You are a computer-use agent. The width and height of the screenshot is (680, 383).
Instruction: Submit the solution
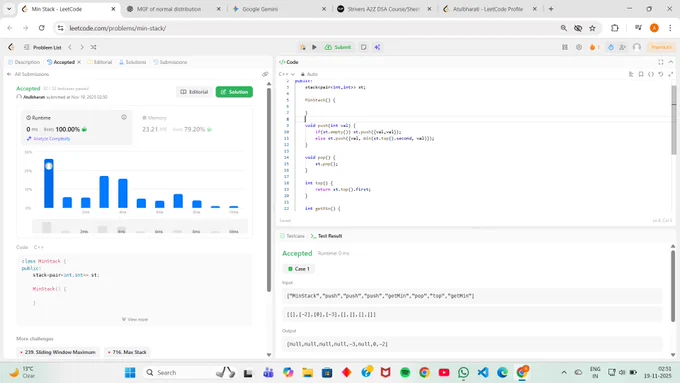click(x=338, y=47)
